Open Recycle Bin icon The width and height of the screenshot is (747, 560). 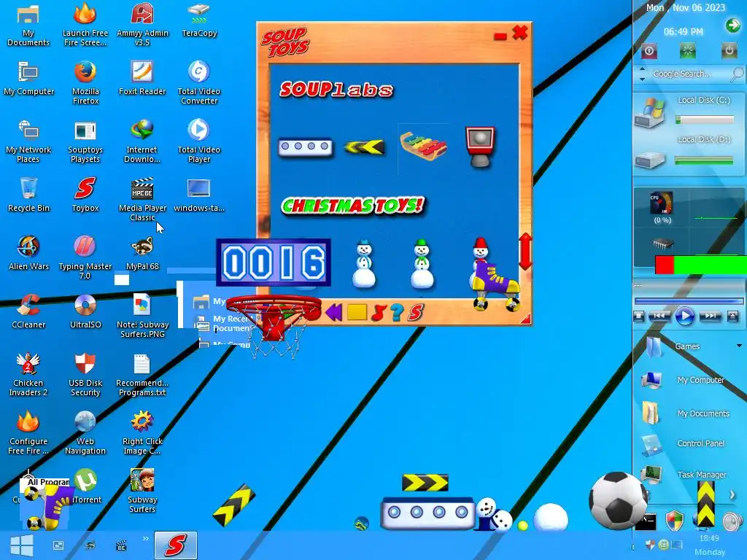[x=28, y=194]
